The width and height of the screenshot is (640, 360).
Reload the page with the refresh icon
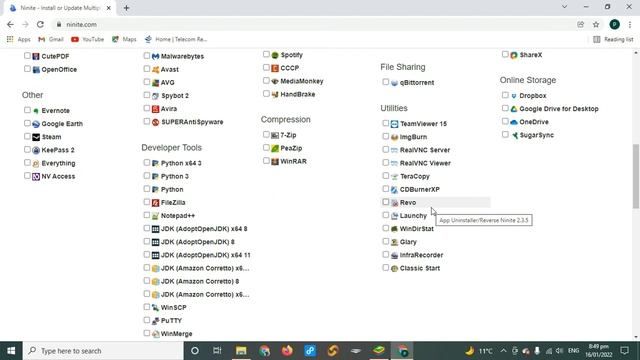(x=40, y=24)
